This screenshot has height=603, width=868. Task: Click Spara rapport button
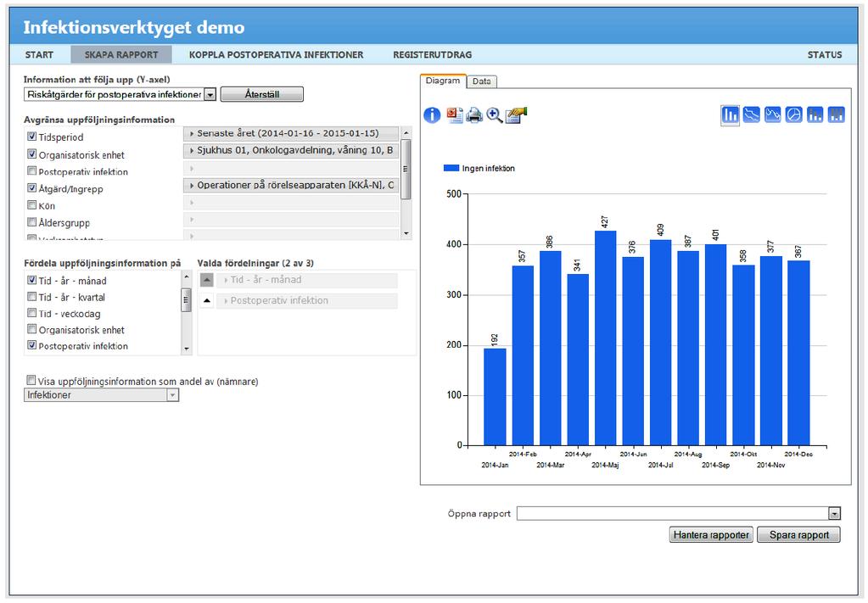coord(798,535)
